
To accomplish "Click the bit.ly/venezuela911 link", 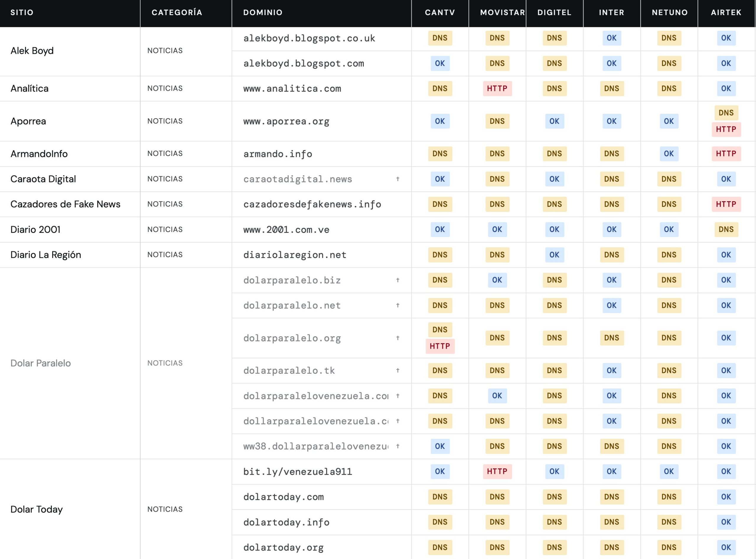I will click(298, 472).
